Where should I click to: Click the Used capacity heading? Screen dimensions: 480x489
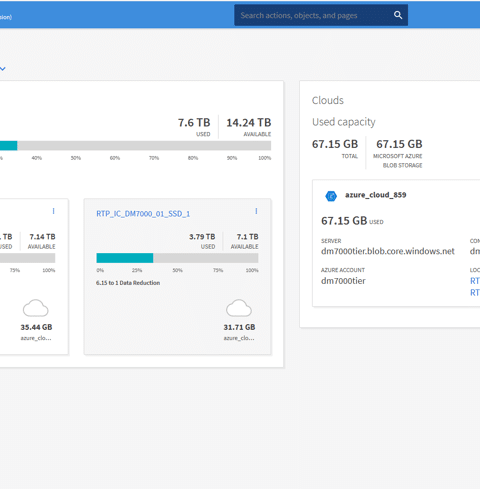coord(344,122)
